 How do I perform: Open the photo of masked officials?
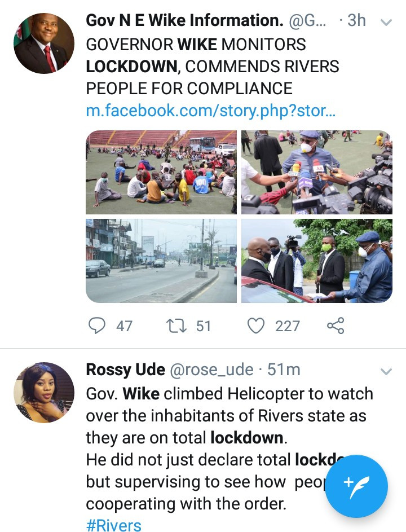pyautogui.click(x=316, y=261)
